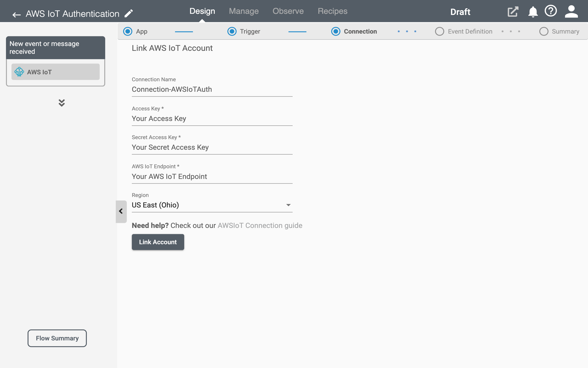Edit flow name with pencil icon

coord(129,13)
